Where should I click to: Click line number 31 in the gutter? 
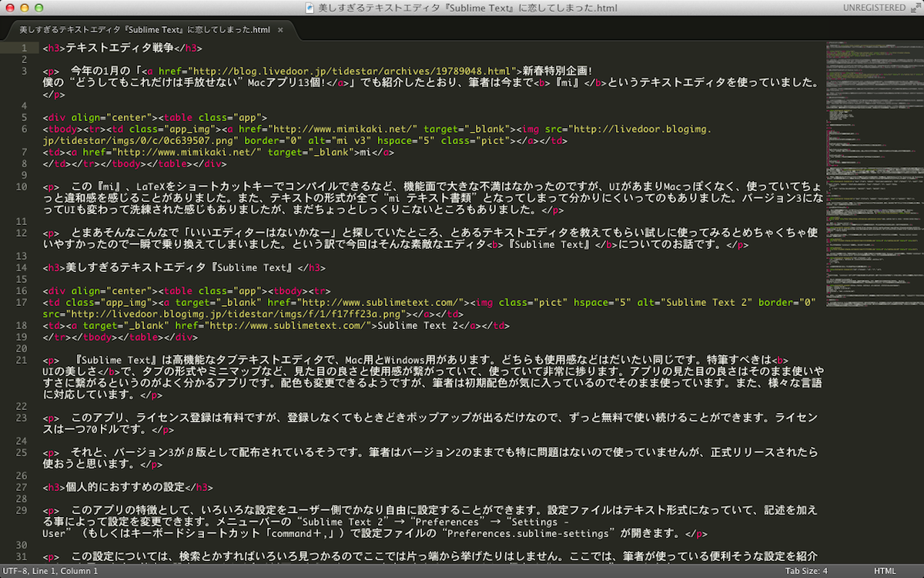click(x=22, y=556)
